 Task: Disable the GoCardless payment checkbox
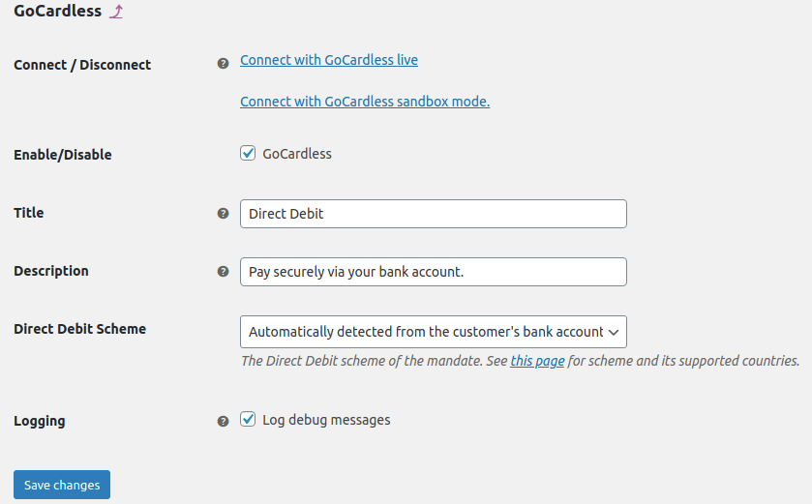pos(248,153)
